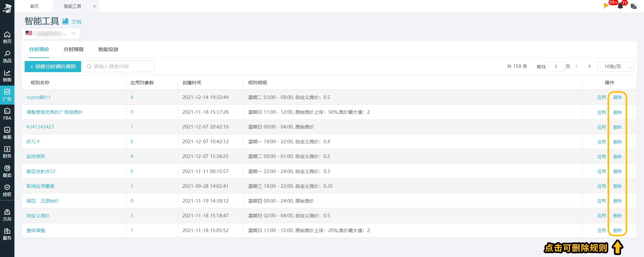Select the 智能工具 top tab
The height and width of the screenshot is (257, 644).
pos(73,6)
